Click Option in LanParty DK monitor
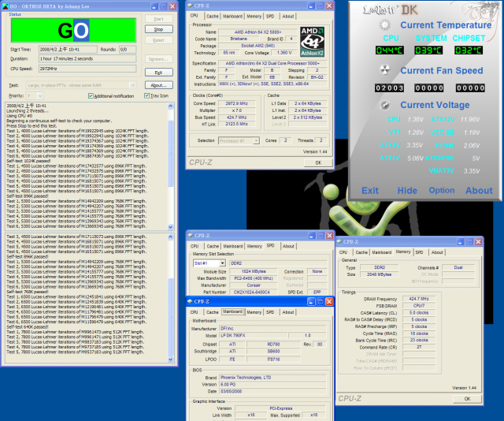The width and height of the screenshot is (504, 421). (x=442, y=190)
